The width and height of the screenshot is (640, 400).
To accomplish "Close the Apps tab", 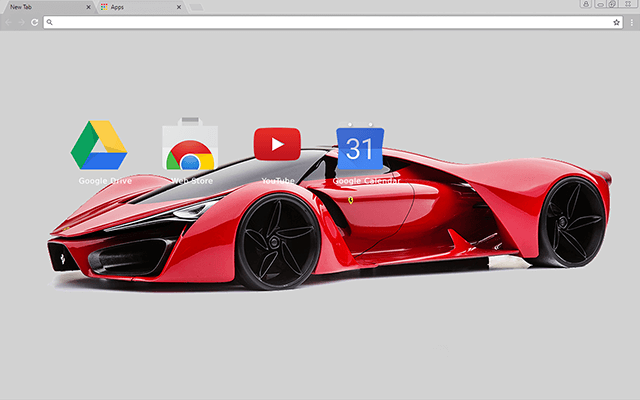I will pos(179,6).
